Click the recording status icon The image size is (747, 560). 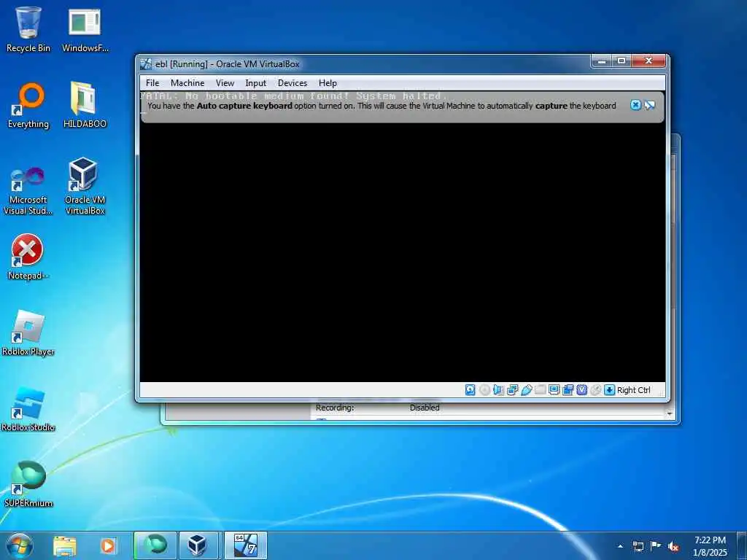(x=568, y=390)
